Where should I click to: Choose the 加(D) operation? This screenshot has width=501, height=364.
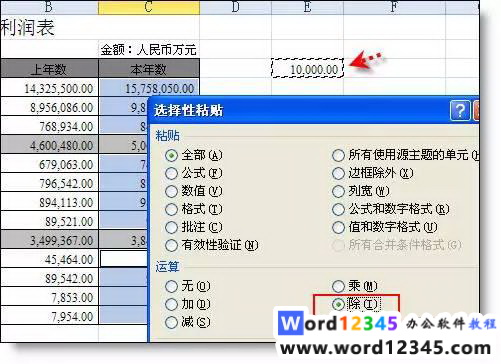(x=188, y=304)
